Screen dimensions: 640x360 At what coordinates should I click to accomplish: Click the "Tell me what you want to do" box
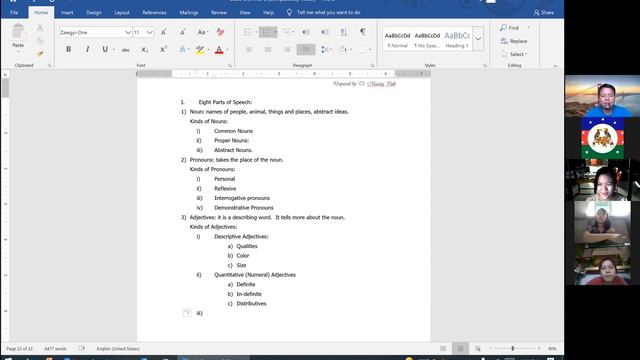coord(329,13)
